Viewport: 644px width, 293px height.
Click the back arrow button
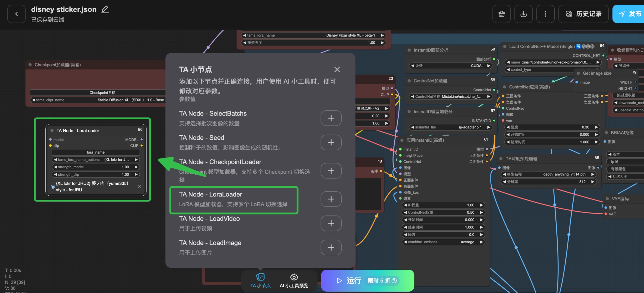[16, 14]
